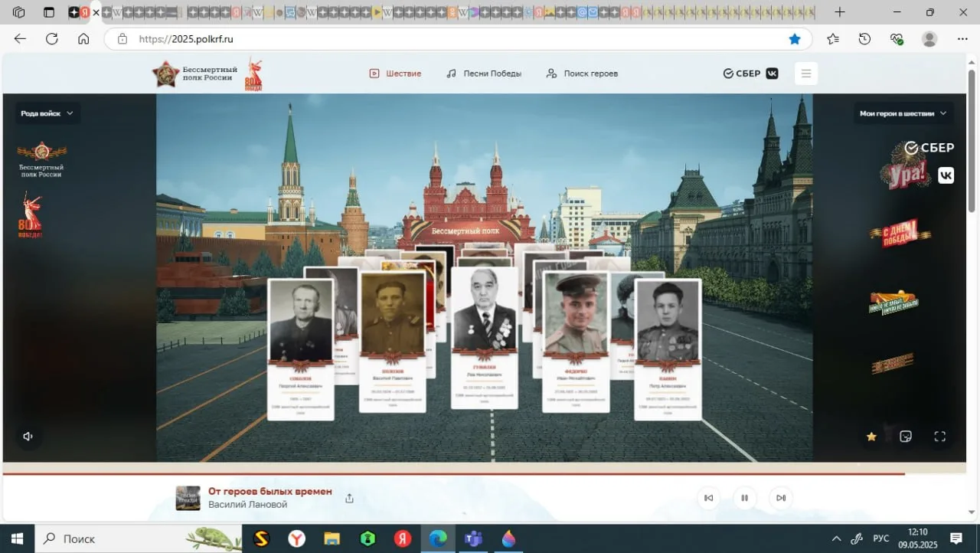The image size is (980, 553).
Task: Click the gold star favorites icon
Action: tap(871, 437)
